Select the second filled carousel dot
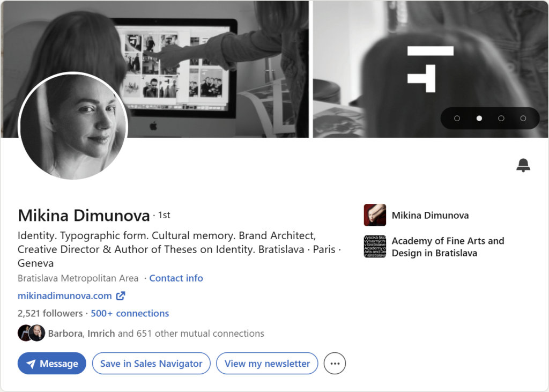 point(479,119)
